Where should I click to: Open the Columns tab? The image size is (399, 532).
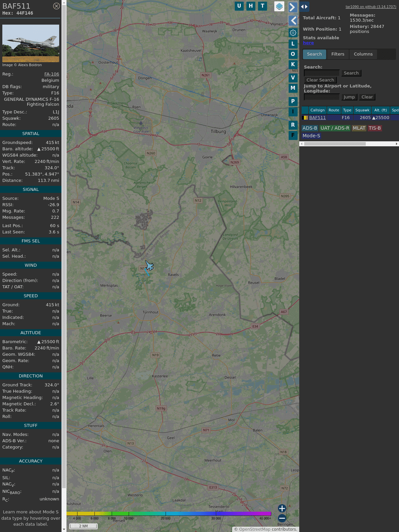coord(363,54)
